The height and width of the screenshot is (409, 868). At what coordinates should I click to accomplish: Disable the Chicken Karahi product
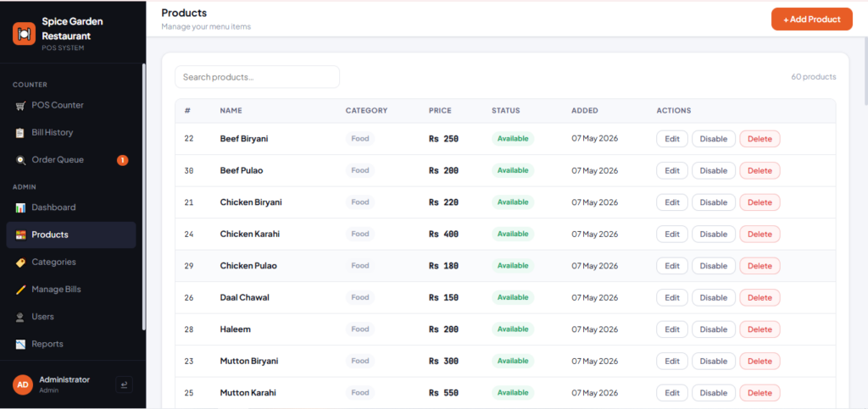[714, 235]
